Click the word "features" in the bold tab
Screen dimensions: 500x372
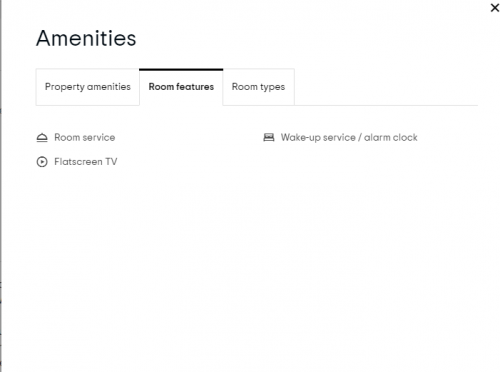point(195,87)
